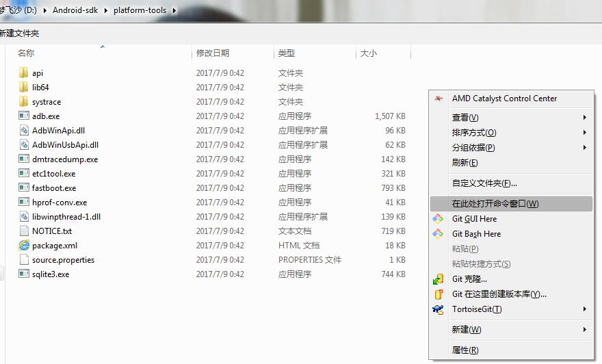
Task: Expand the 新建(W) submenu arrow
Action: tap(584, 329)
